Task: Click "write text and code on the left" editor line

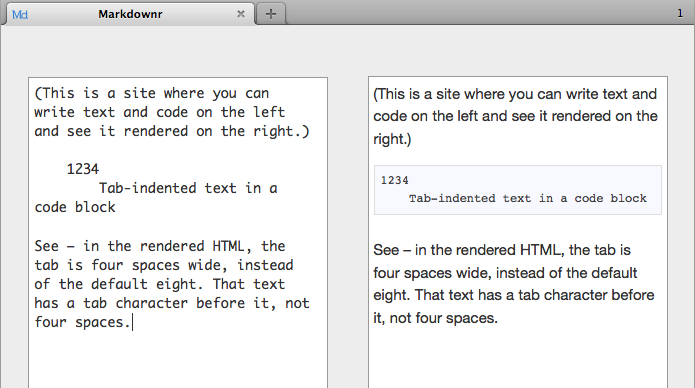Action: click(x=160, y=112)
